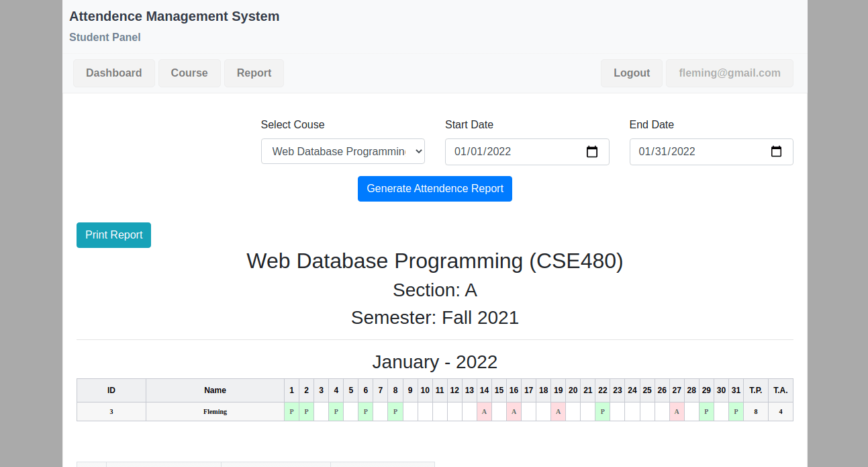The width and height of the screenshot is (868, 467).
Task: Click the Print Report button
Action: click(x=113, y=235)
